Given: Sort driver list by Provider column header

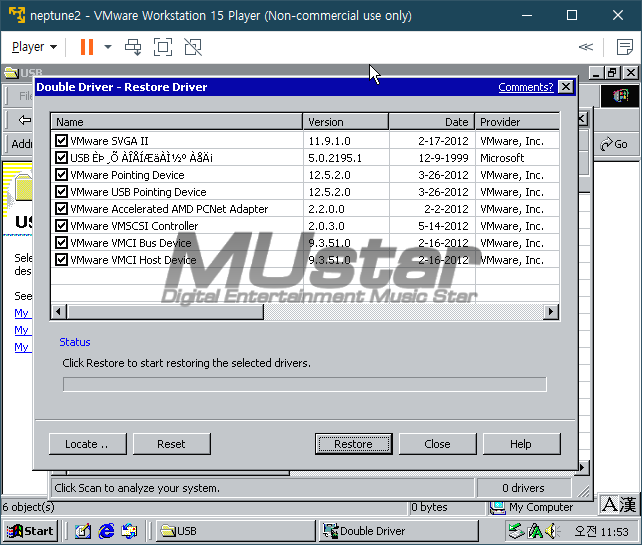Looking at the screenshot, I should [518, 122].
